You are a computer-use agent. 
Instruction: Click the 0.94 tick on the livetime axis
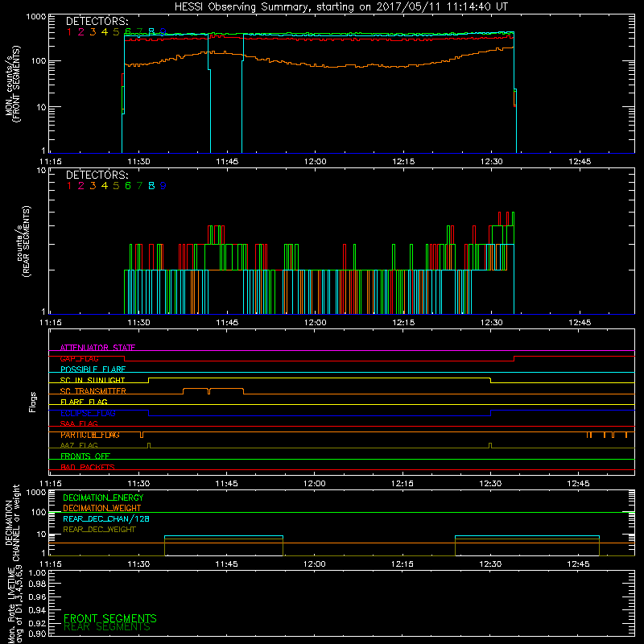tap(37, 609)
